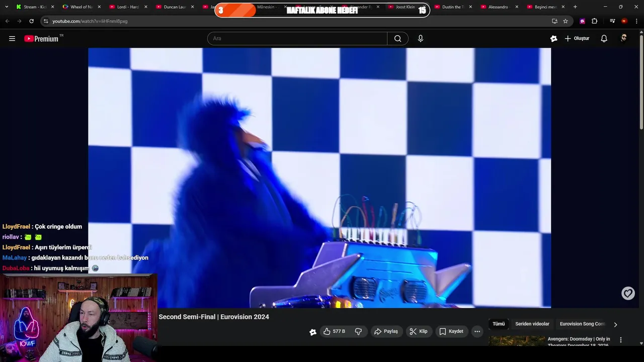The height and width of the screenshot is (362, 644).
Task: Click the youtube.com address bar URL
Action: (x=90, y=21)
